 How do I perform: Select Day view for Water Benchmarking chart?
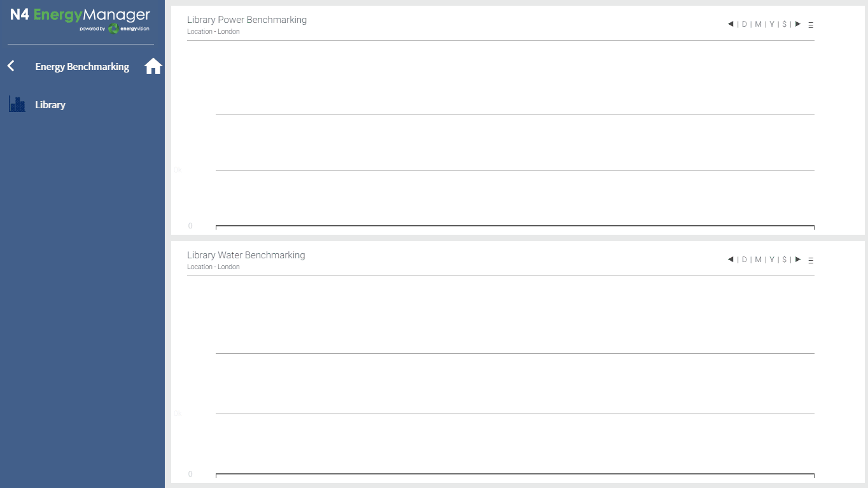click(745, 260)
